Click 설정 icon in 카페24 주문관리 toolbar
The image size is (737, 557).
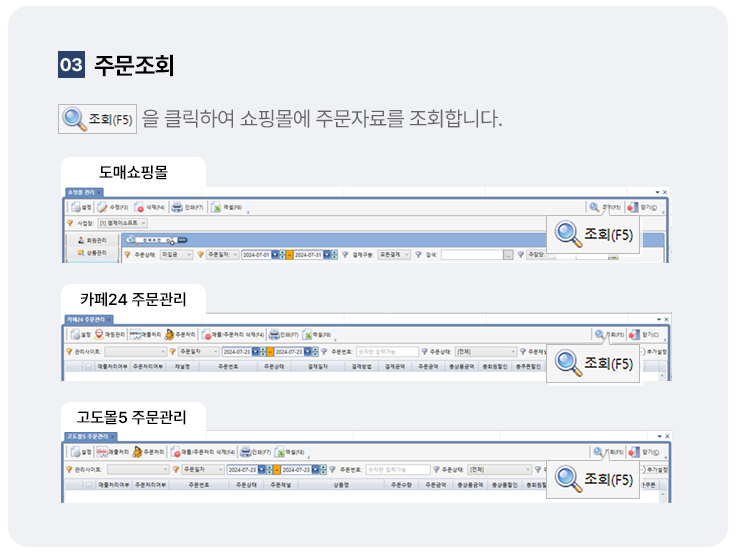75,335
